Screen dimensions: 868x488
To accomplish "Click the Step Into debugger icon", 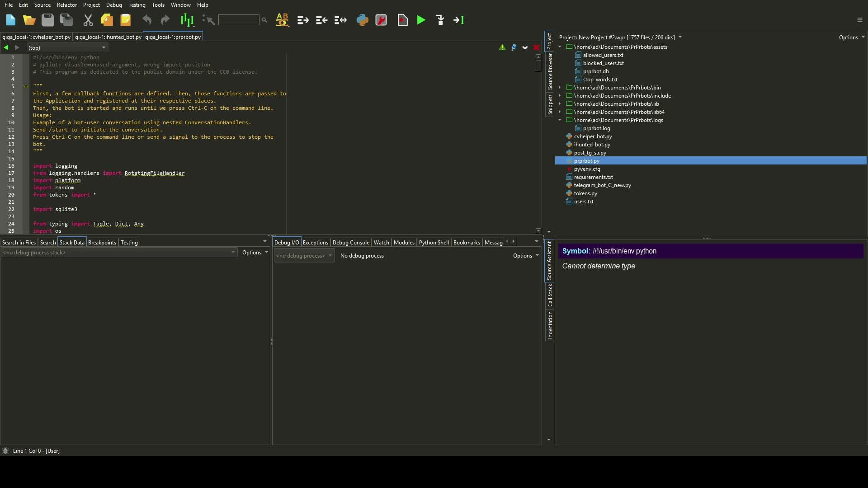I will point(440,20).
